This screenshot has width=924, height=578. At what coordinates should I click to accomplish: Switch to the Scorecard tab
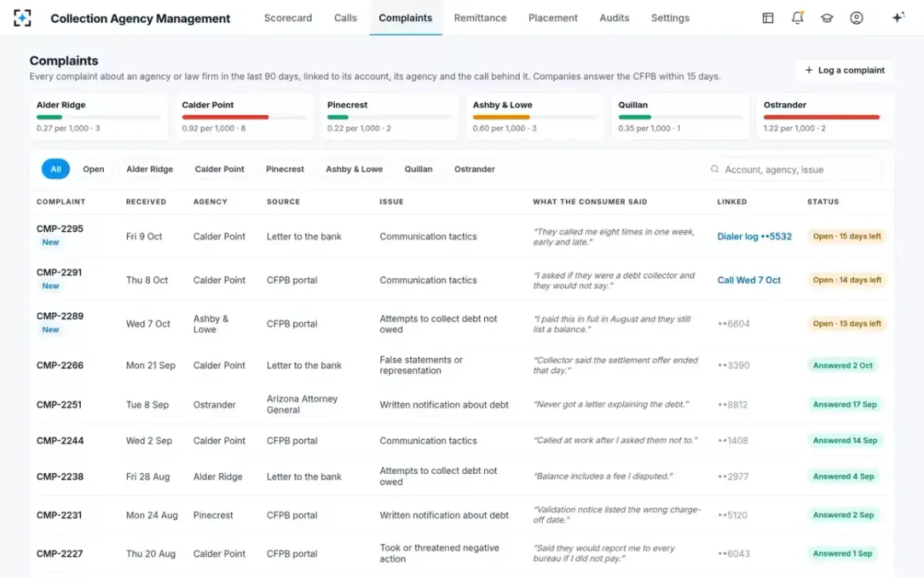point(288,18)
